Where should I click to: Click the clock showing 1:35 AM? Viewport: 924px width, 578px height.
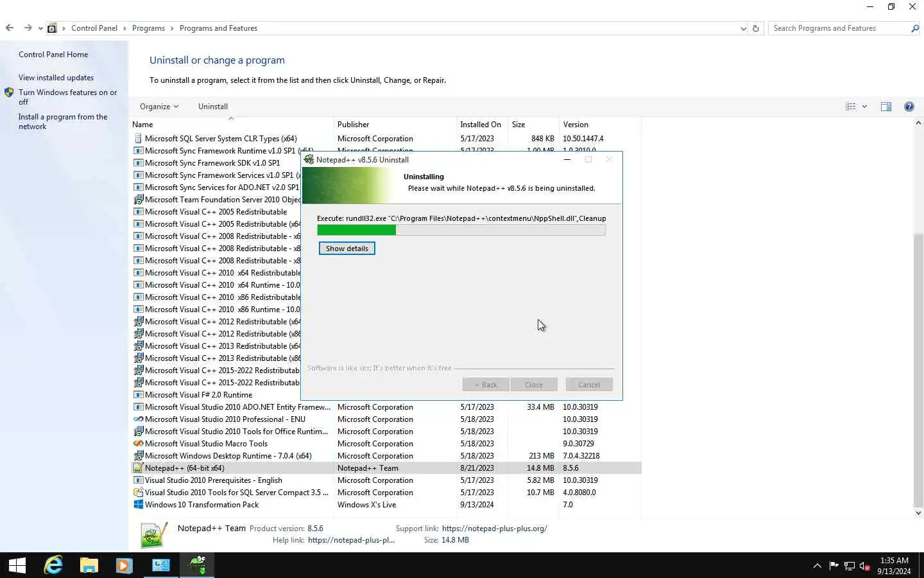point(894,561)
